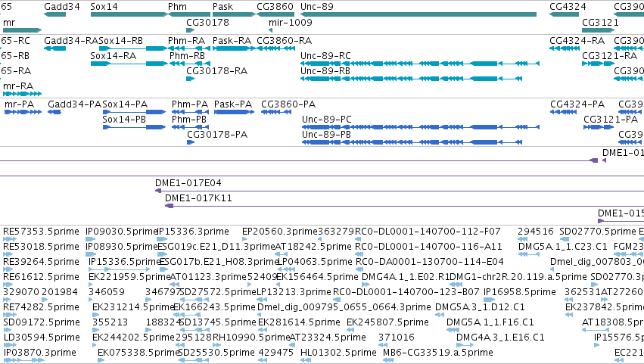Screen dimensions: 644x364
Task: Select the DME1-017K11 clone feature
Action: [405, 207]
